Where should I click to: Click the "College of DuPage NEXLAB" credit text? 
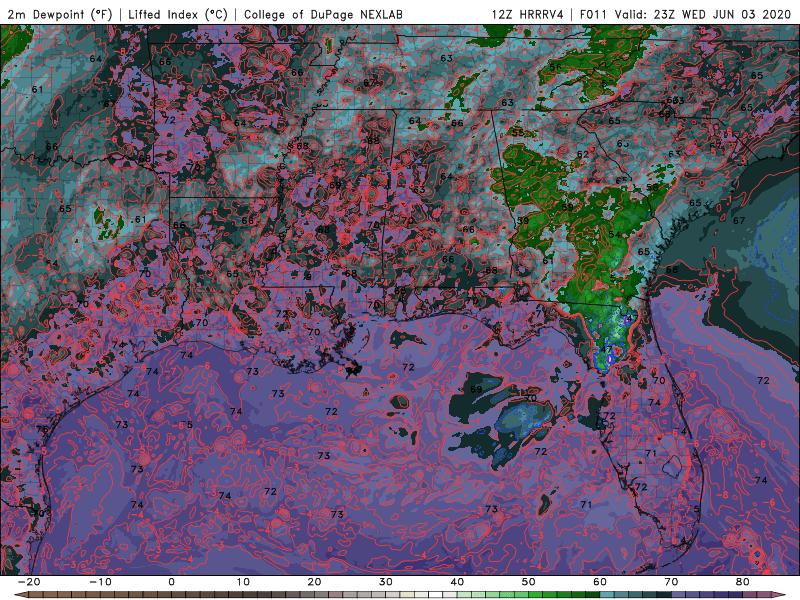pos(323,14)
